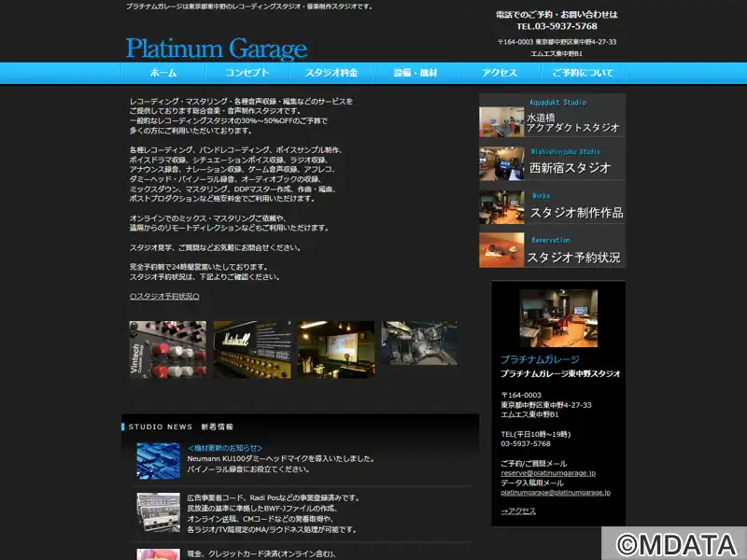The width and height of the screenshot is (747, 560).
Task: Follow the →アクセス link in sidebar
Action: tap(518, 511)
